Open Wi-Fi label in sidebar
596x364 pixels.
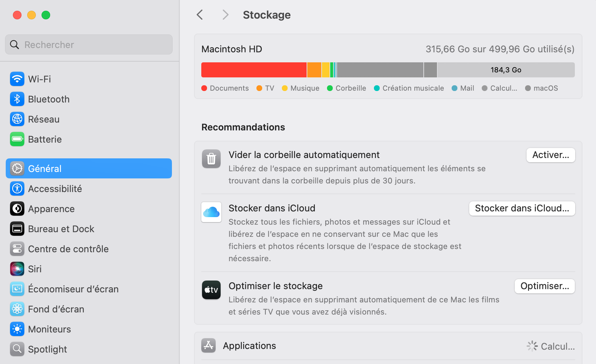point(39,79)
